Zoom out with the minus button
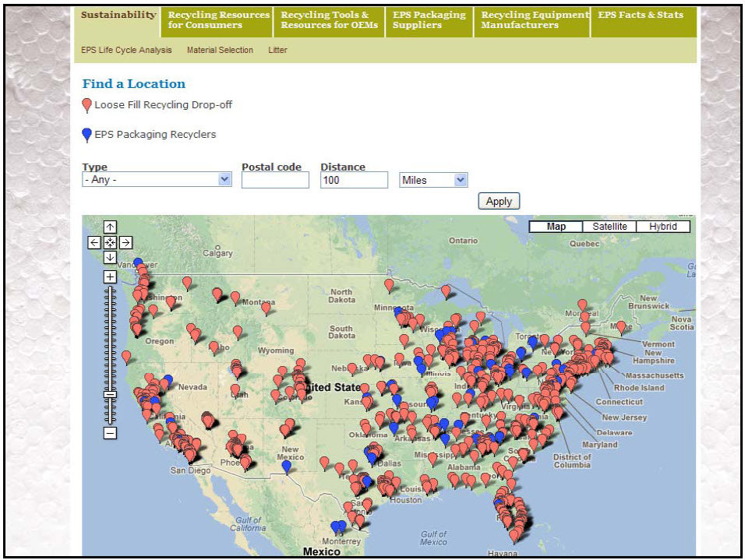This screenshot has height=560, width=745. 110,433
